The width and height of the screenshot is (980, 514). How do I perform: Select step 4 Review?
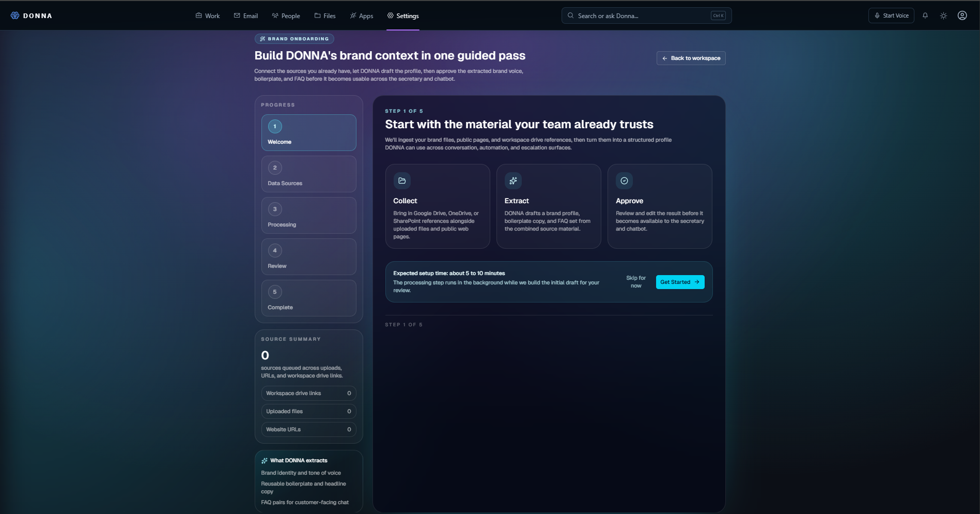coord(308,256)
